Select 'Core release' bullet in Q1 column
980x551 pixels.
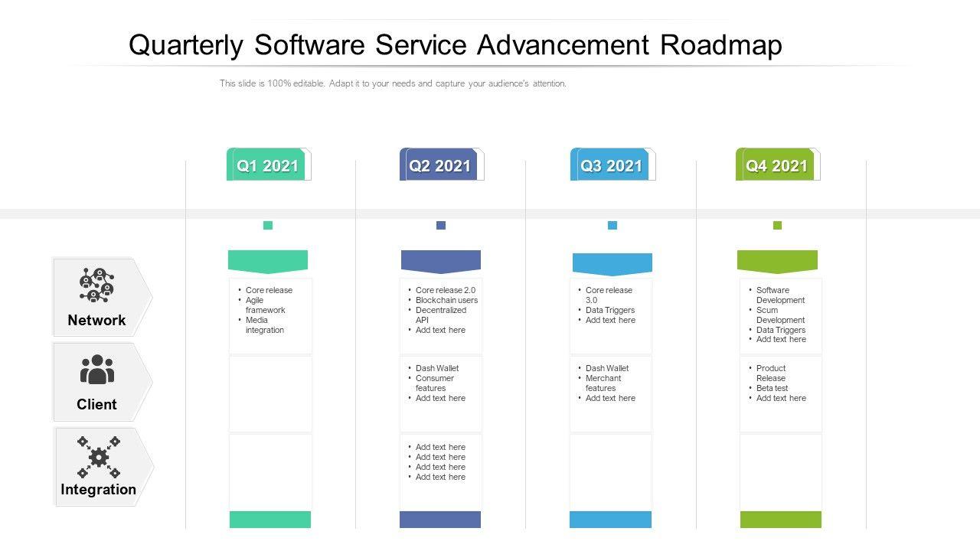(269, 290)
